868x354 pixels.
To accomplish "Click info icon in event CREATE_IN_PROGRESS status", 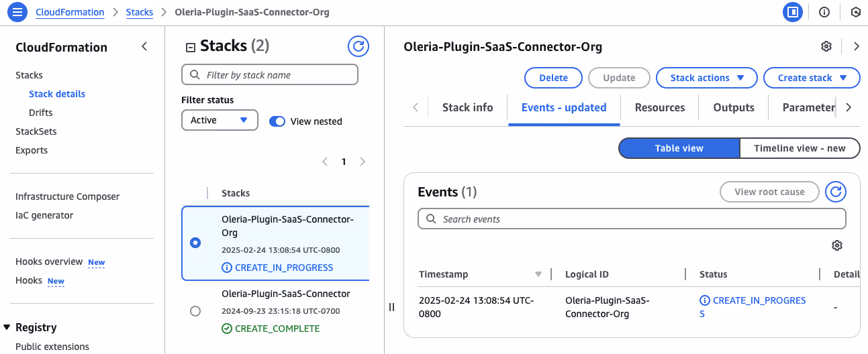I will 705,300.
